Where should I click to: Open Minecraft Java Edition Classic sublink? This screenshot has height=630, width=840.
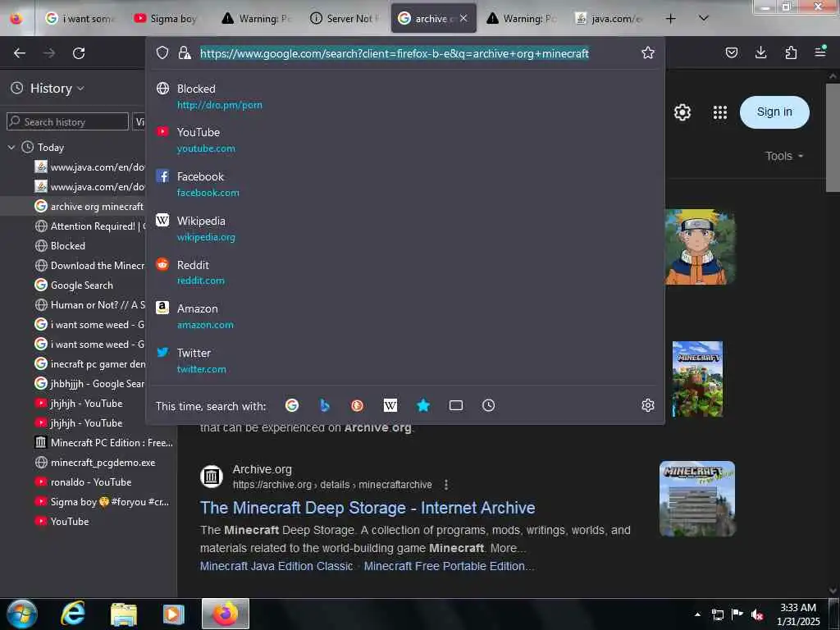pos(276,566)
